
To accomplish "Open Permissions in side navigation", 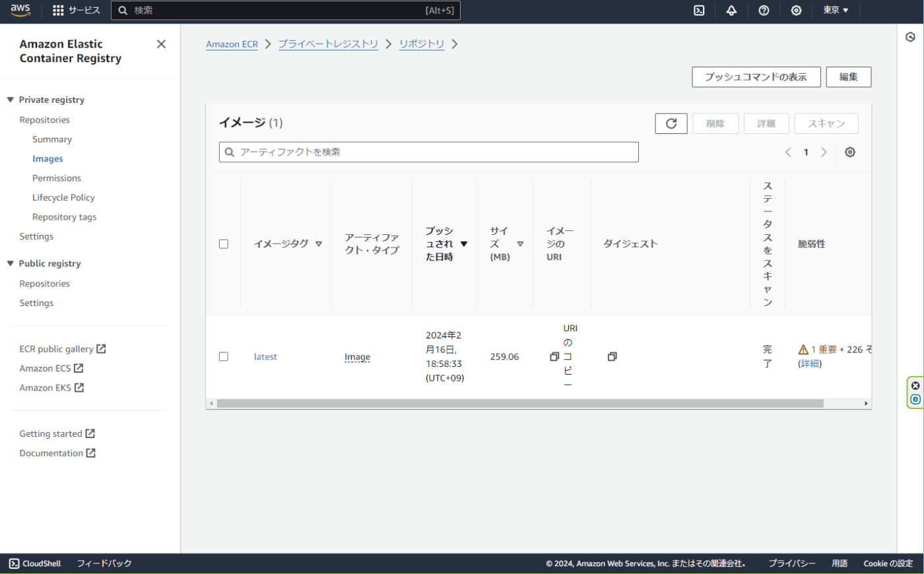I will click(57, 178).
